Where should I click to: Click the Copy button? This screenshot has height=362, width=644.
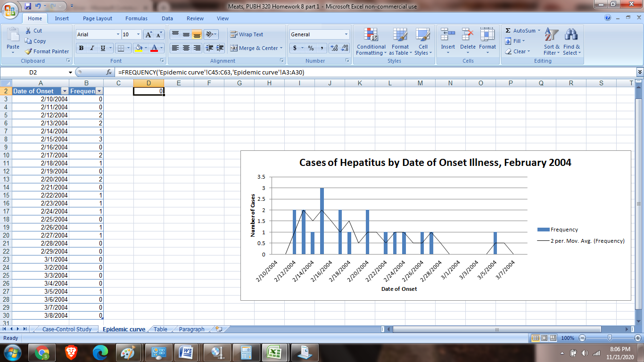(x=35, y=41)
